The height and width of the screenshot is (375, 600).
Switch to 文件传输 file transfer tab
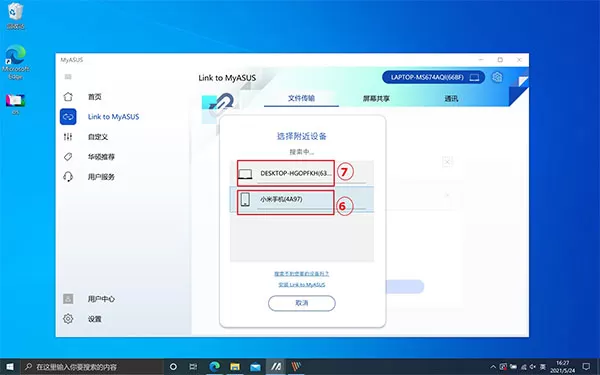pyautogui.click(x=301, y=98)
